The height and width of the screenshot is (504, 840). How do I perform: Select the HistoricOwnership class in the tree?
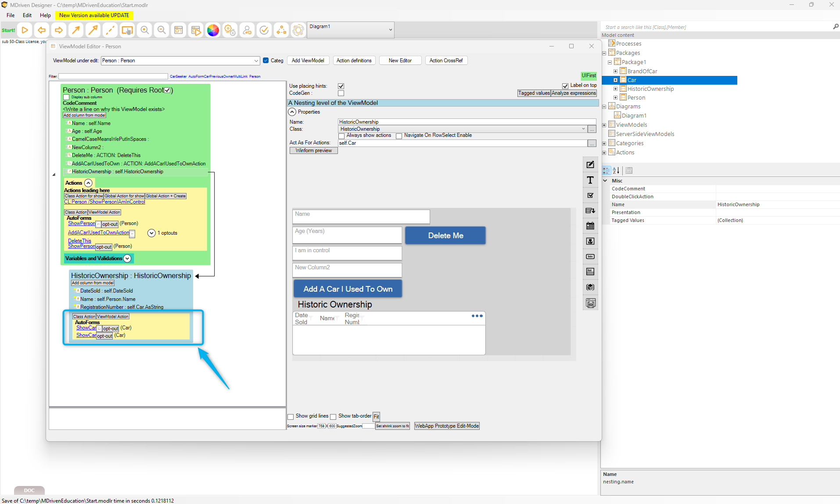click(650, 89)
